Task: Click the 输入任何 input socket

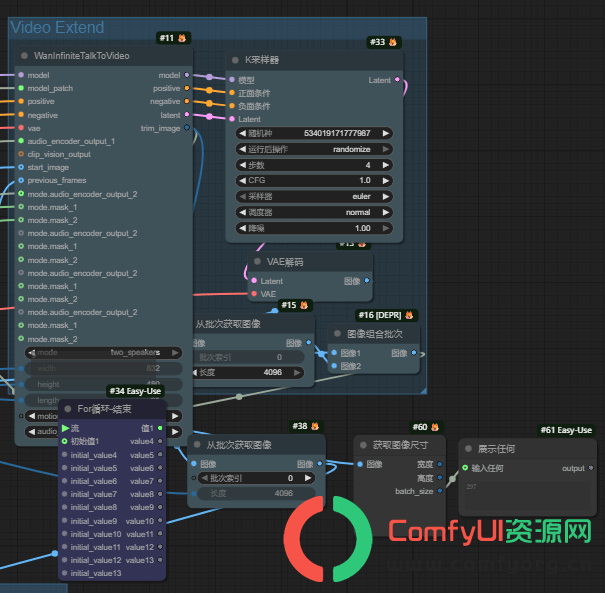Action: (465, 468)
